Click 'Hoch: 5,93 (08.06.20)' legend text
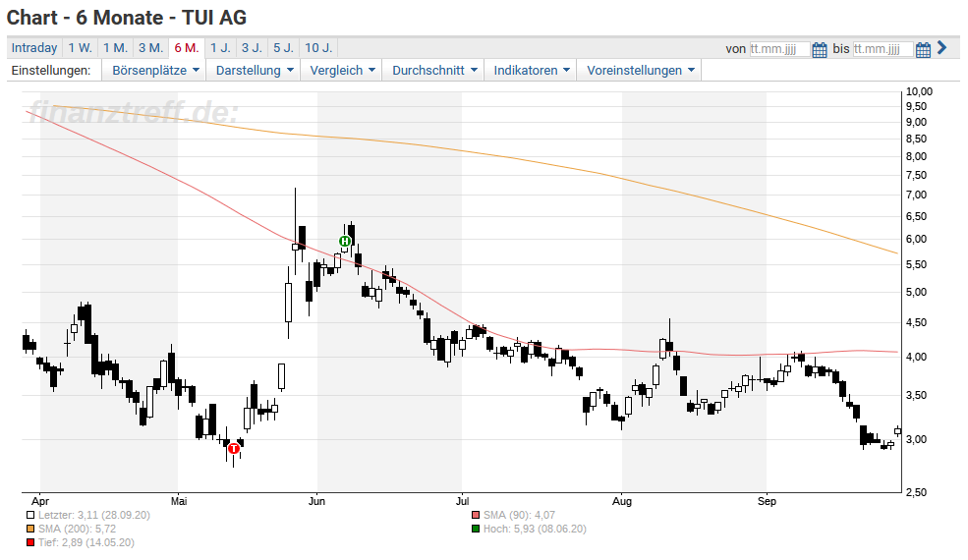The height and width of the screenshot is (560, 968). [535, 530]
